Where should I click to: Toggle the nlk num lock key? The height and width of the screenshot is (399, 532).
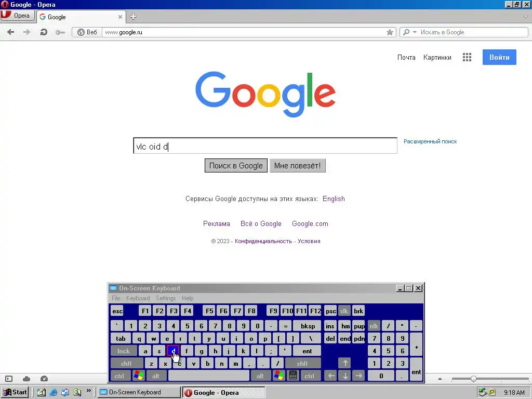(x=374, y=326)
